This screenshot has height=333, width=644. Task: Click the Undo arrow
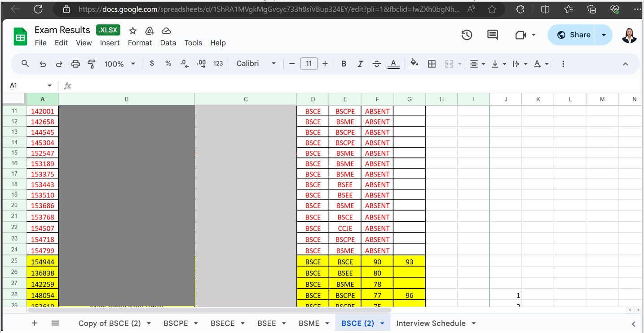click(43, 64)
